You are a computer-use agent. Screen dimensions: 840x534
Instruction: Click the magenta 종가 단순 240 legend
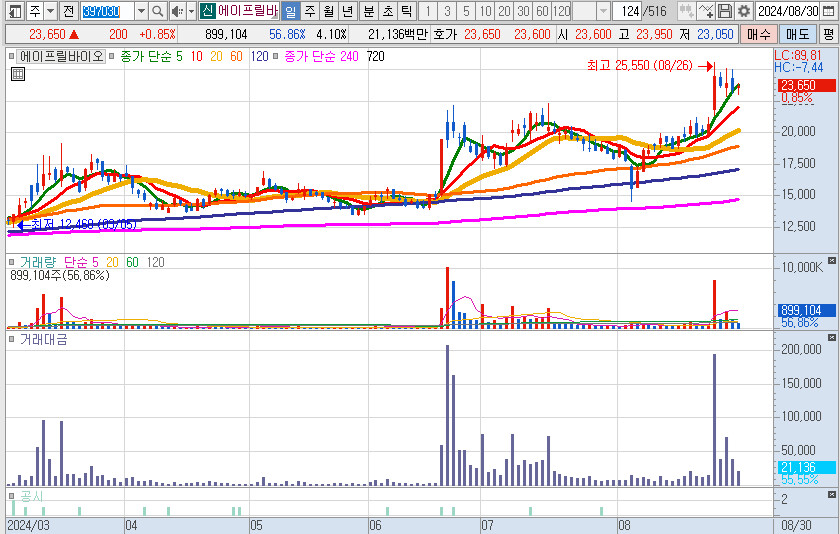coord(320,56)
